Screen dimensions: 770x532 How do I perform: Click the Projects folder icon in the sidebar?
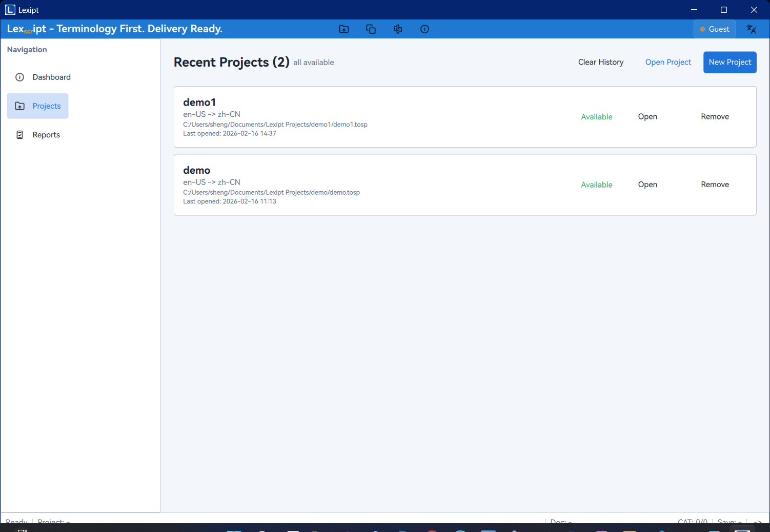[20, 106]
